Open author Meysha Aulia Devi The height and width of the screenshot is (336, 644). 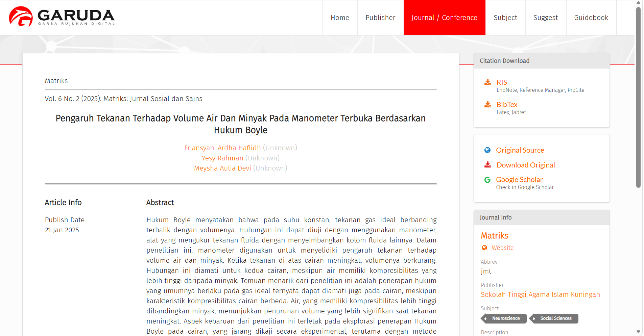coord(222,168)
